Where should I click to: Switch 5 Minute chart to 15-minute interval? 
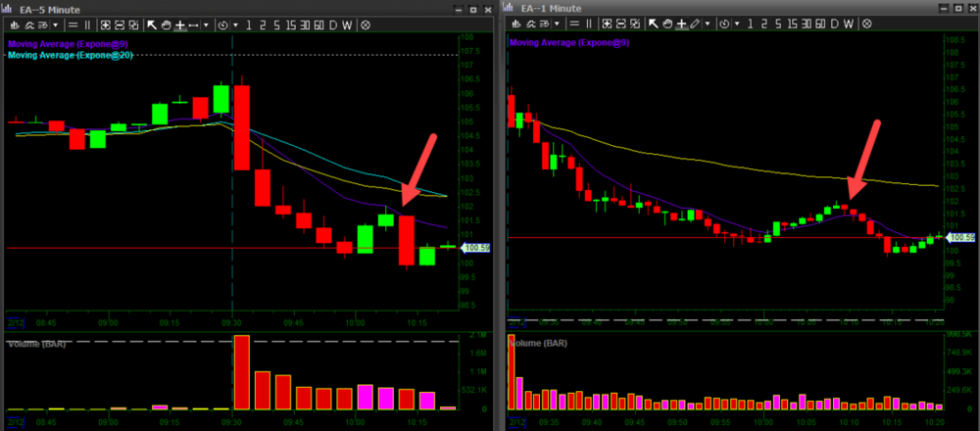291,24
